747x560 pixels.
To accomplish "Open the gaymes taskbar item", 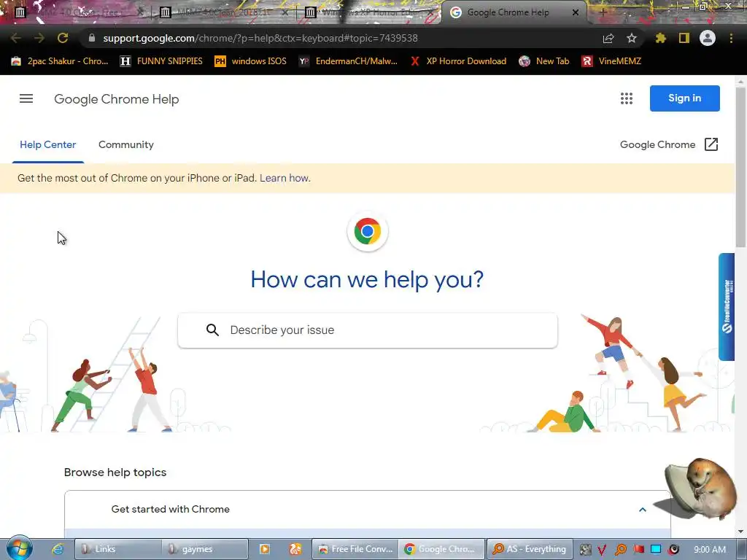I will [x=205, y=549].
